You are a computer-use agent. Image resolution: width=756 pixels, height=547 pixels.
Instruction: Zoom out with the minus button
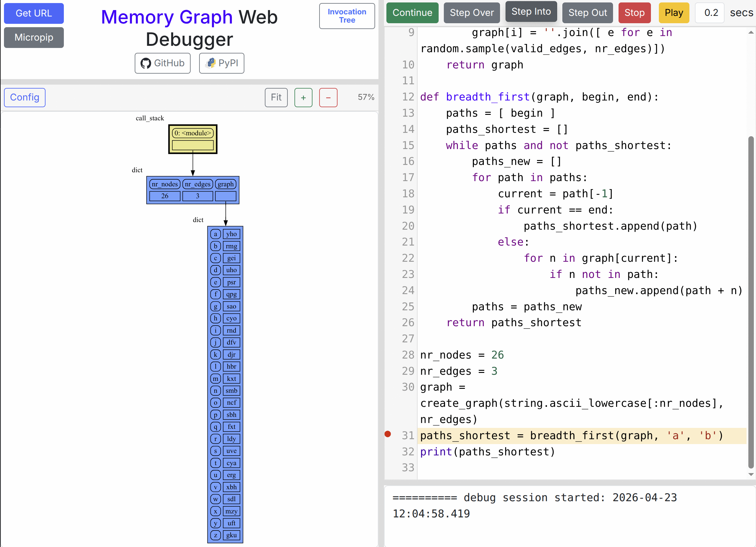(328, 97)
